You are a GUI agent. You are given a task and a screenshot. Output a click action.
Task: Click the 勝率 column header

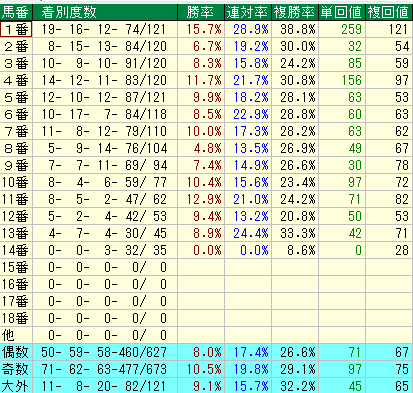[x=201, y=12]
